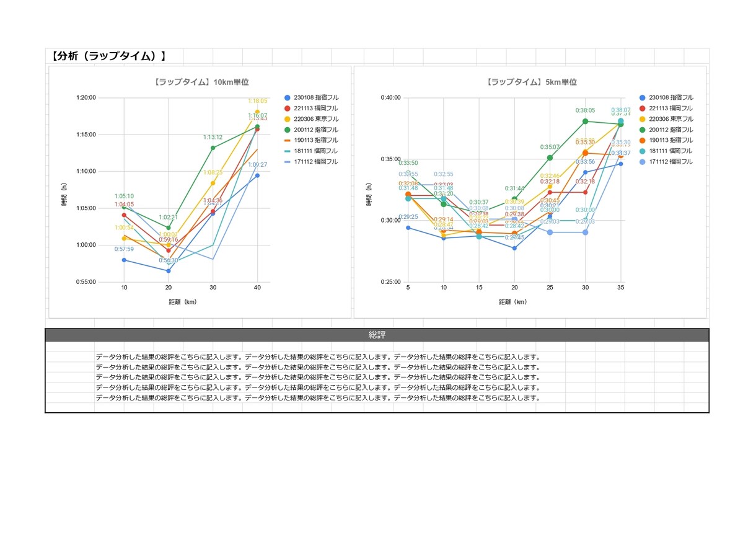
Task: Click the 0:35:07 data label
Action: 550,147
